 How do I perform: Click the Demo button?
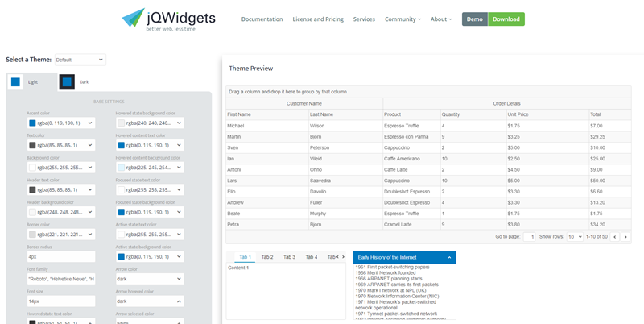click(x=475, y=19)
